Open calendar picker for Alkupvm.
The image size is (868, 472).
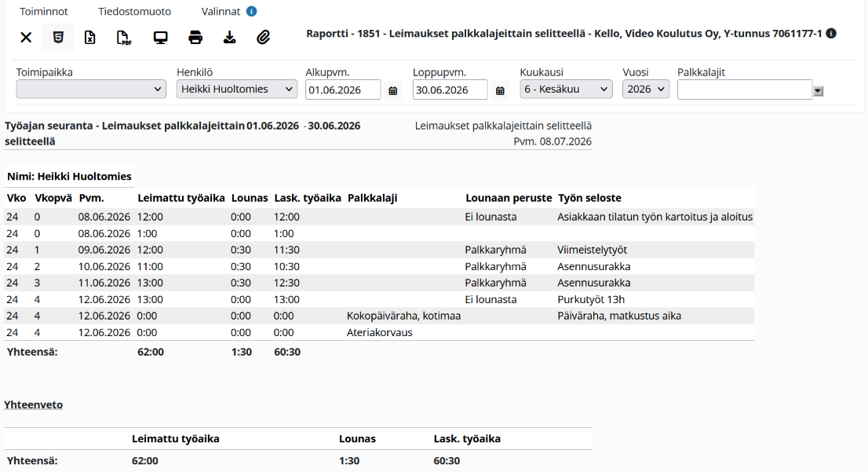coord(393,90)
